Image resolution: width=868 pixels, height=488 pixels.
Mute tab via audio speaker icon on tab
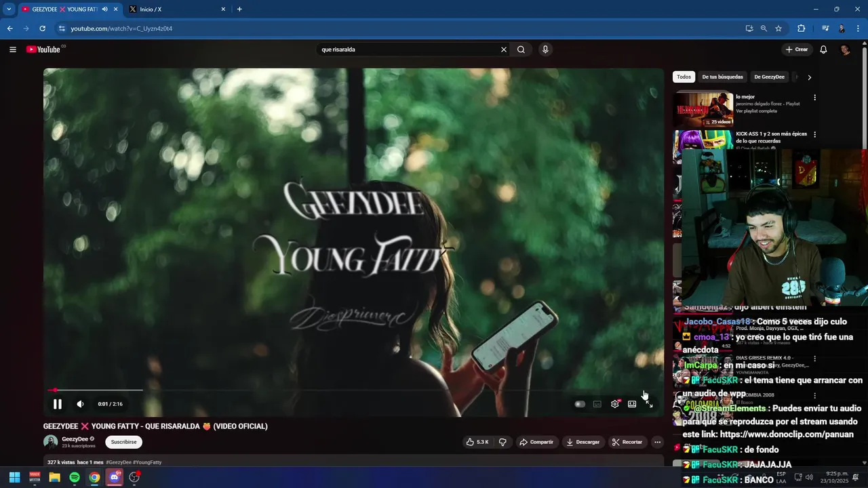104,9
